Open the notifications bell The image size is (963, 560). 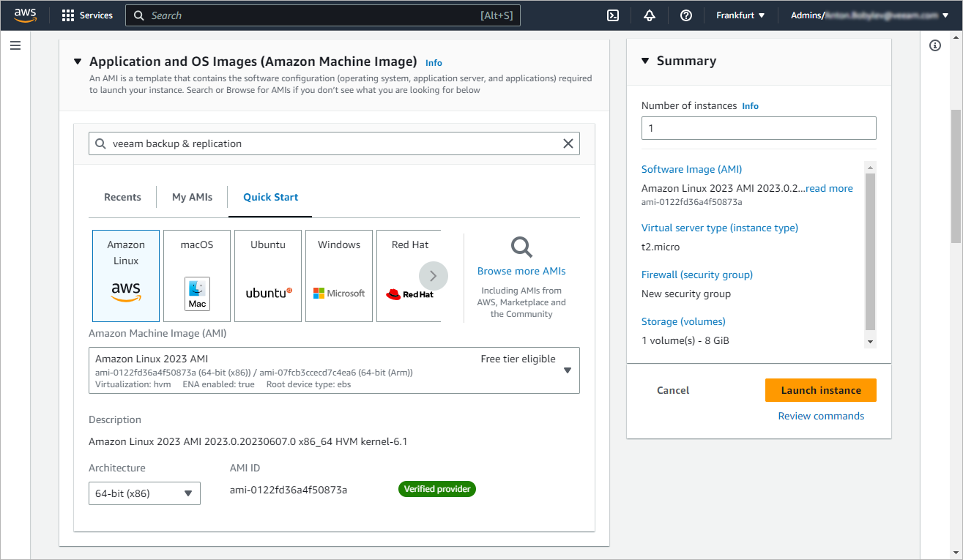click(650, 15)
